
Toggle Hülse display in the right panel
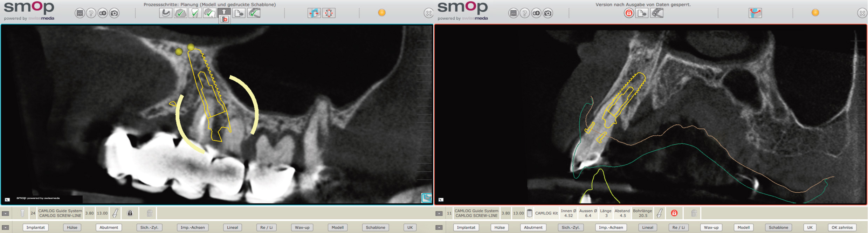(x=500, y=227)
